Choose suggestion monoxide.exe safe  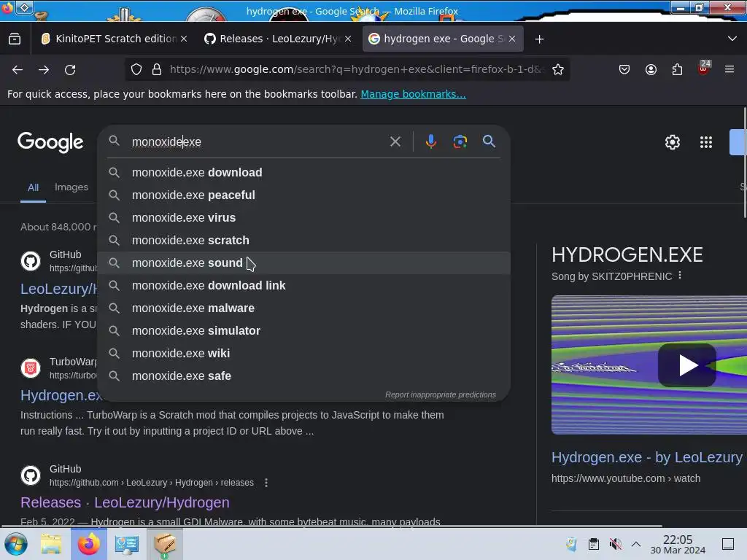click(304, 376)
